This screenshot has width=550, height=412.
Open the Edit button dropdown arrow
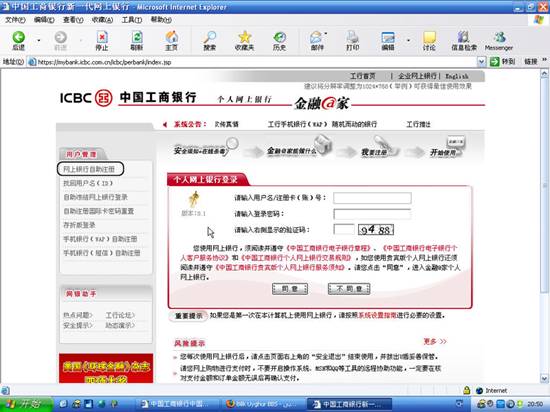pos(408,41)
